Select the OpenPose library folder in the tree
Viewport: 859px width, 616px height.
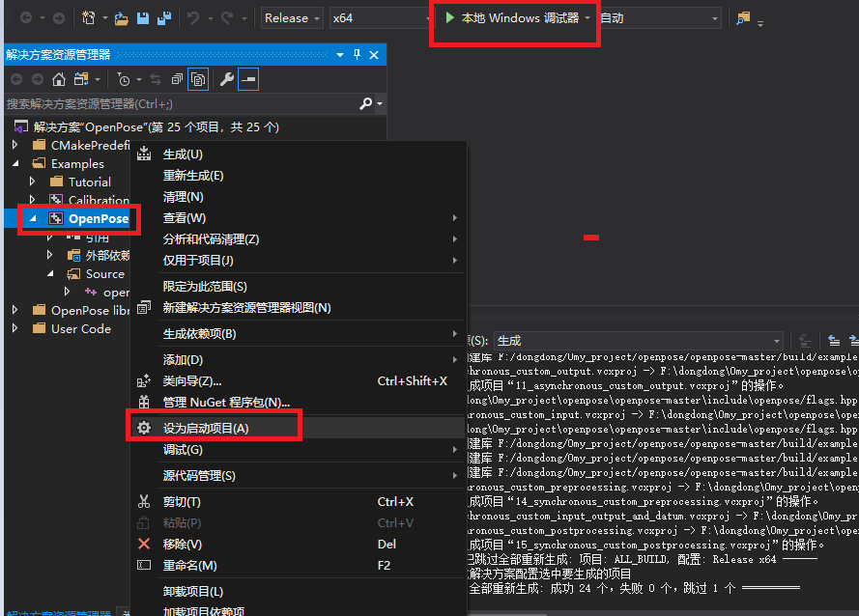(91, 311)
